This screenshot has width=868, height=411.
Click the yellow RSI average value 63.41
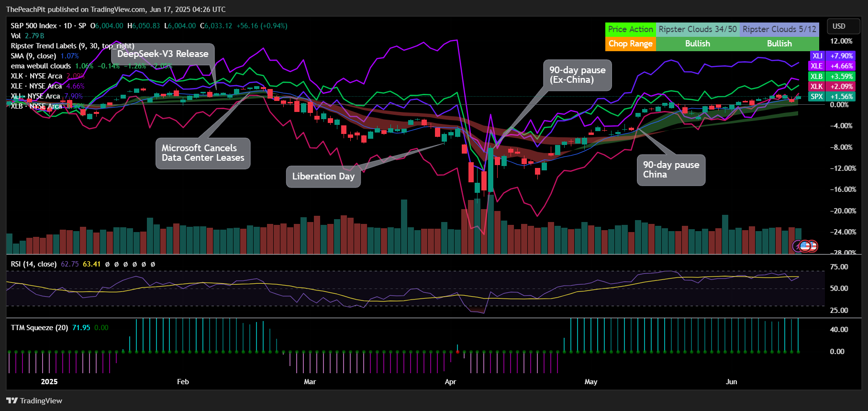[92, 264]
